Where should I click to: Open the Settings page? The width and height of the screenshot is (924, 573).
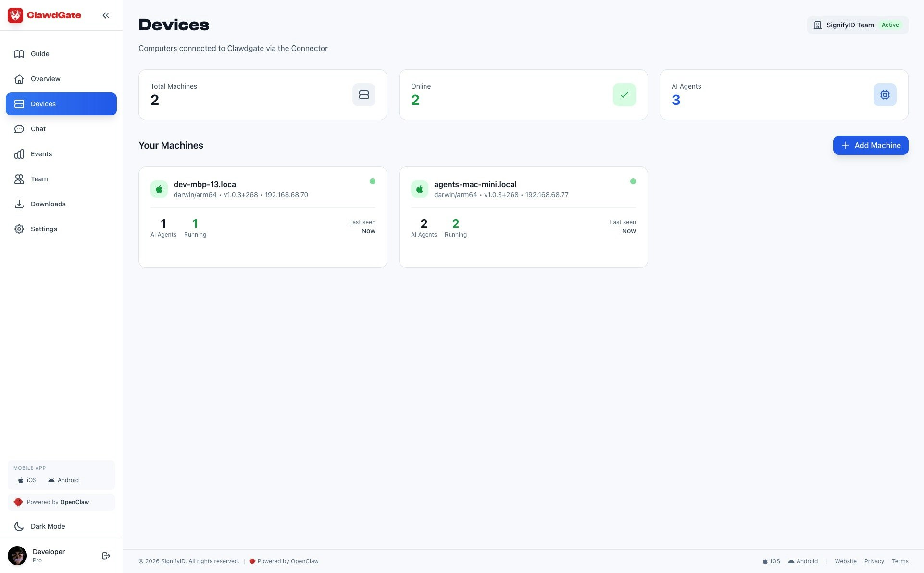pyautogui.click(x=44, y=229)
